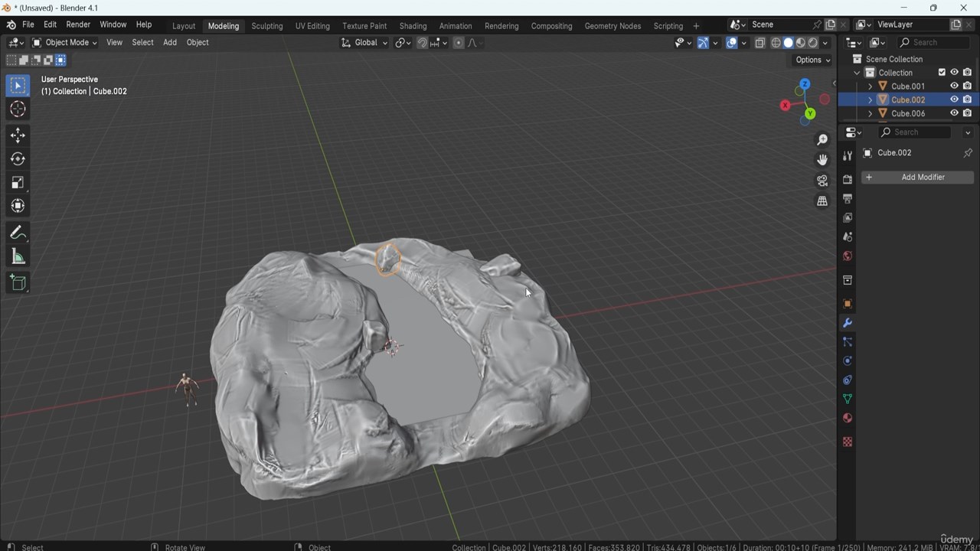Image resolution: width=980 pixels, height=551 pixels.
Task: Activate the 3D Cursor tool
Action: click(18, 109)
